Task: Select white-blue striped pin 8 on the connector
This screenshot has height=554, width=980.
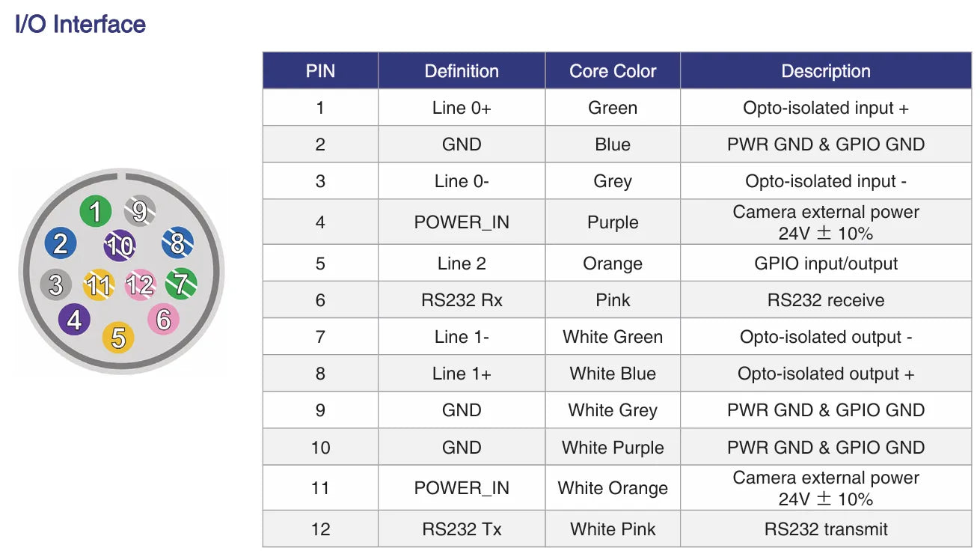Action: pyautogui.click(x=177, y=243)
